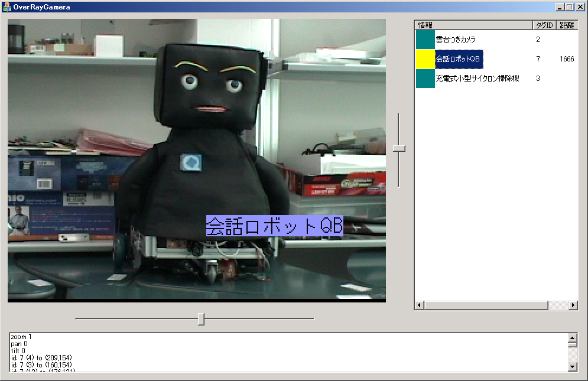Viewport: 588px width, 381px height.
Task: Minimize the OverRayCamera window
Action: coord(560,7)
